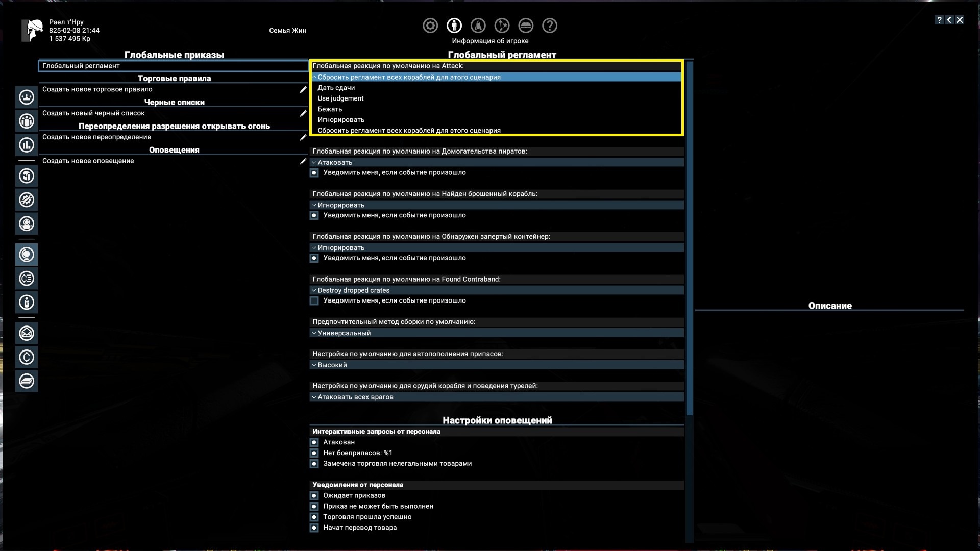Screen dimensions: 980x551
Task: Click the back arrow window button
Action: click(949, 20)
